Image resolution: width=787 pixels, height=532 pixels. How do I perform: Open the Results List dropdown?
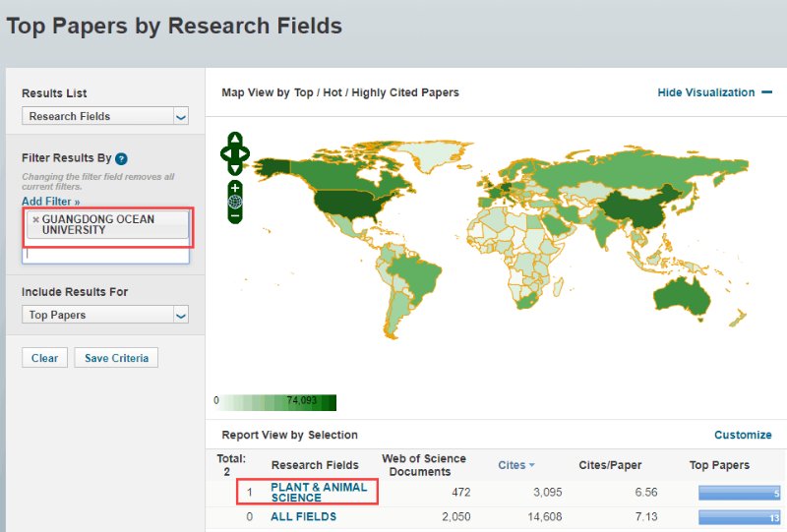[x=105, y=116]
